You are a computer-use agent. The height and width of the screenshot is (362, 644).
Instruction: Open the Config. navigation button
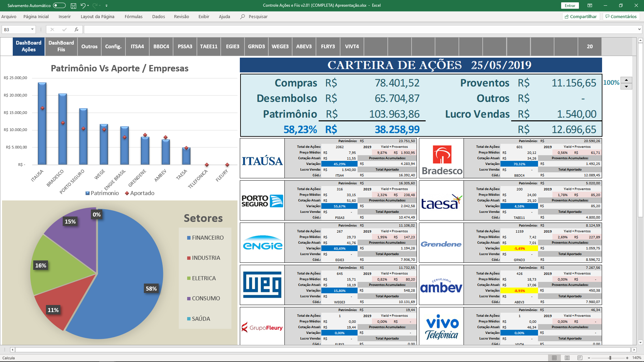coord(113,47)
